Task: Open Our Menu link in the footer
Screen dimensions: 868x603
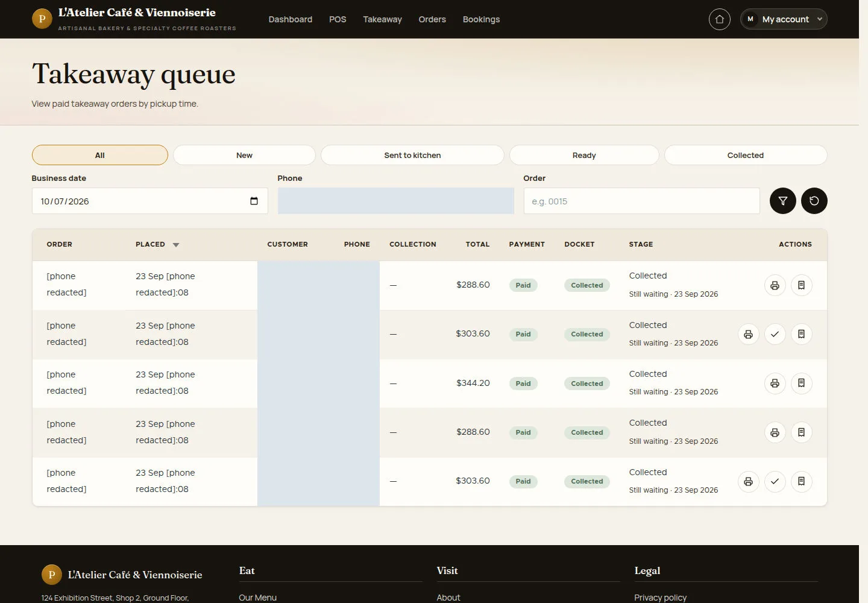Action: pyautogui.click(x=257, y=598)
